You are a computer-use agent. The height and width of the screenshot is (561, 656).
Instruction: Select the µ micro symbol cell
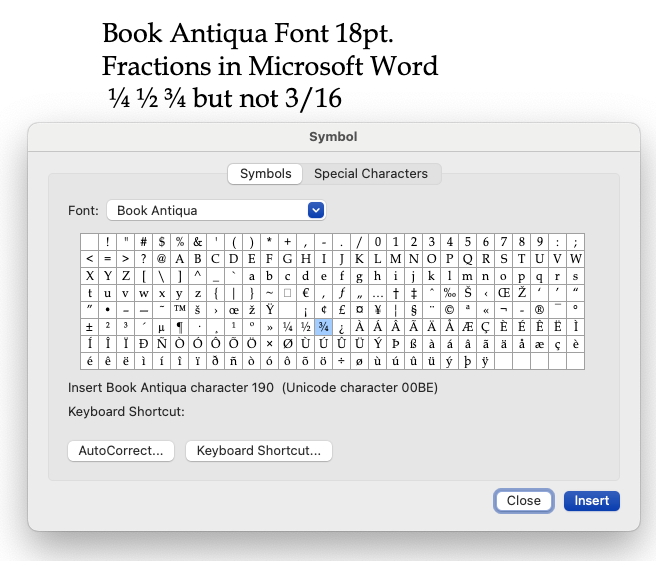(x=161, y=327)
